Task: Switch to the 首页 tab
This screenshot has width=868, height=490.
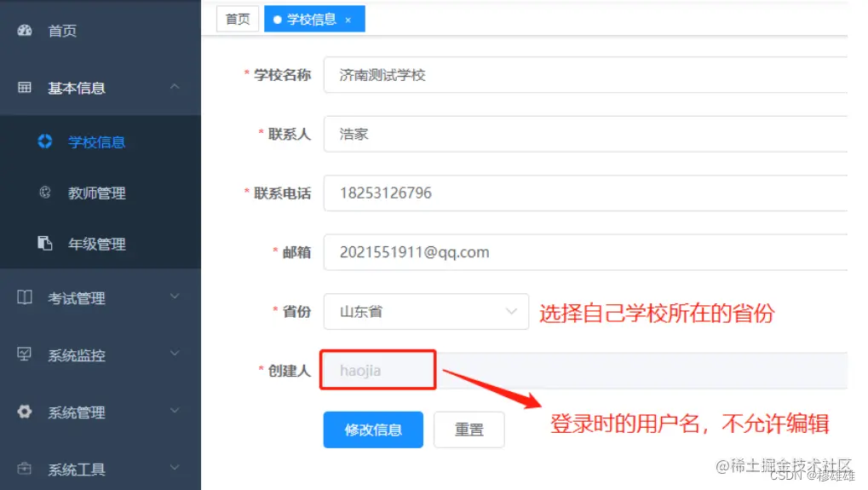Action: coord(238,20)
